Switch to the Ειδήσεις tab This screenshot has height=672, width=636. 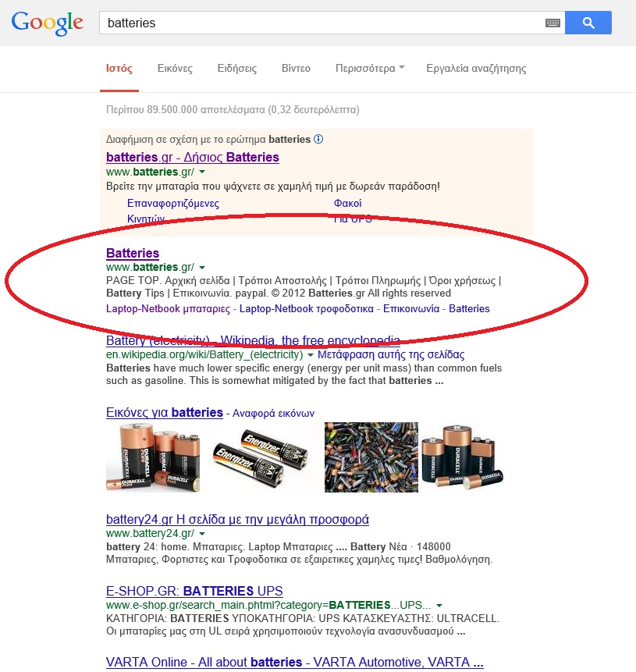(237, 68)
